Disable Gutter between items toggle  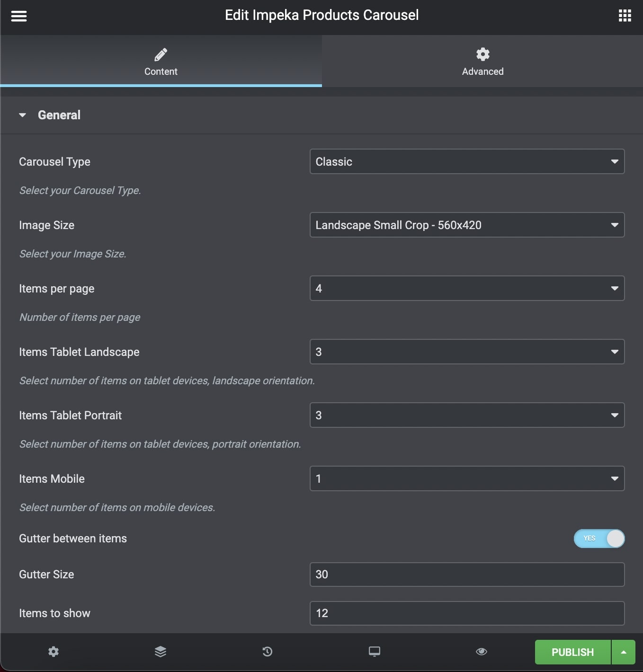click(599, 539)
